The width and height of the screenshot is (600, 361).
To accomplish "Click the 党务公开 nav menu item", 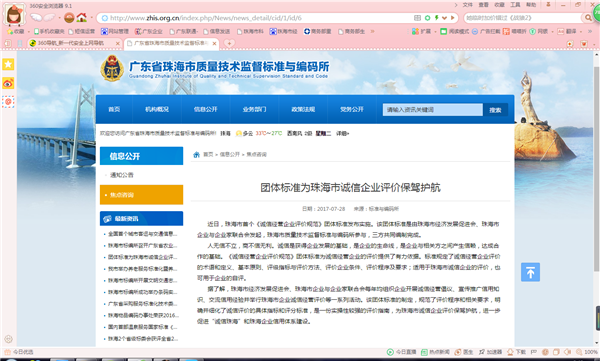I will tap(352, 109).
